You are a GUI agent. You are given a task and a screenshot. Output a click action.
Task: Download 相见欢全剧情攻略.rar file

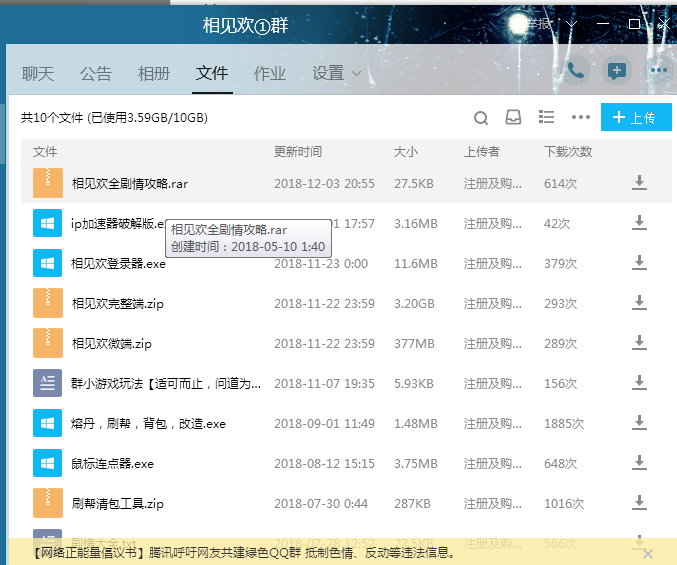tap(639, 183)
